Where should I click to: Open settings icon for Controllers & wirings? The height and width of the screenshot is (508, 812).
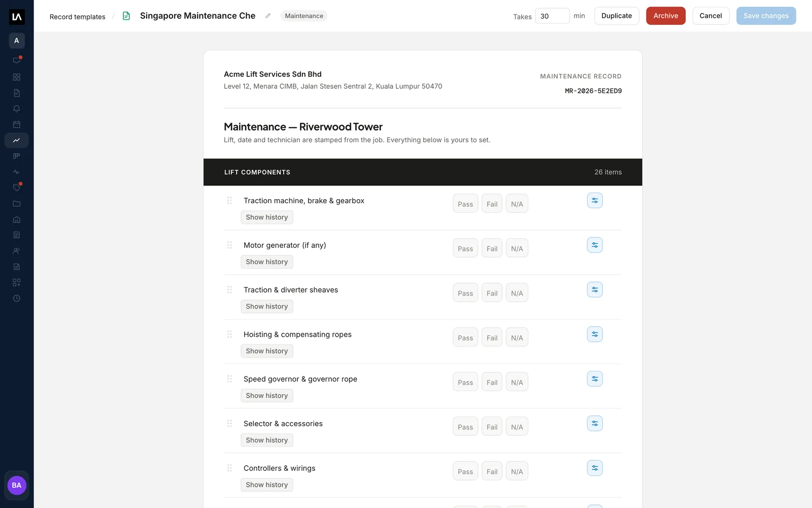(x=595, y=468)
